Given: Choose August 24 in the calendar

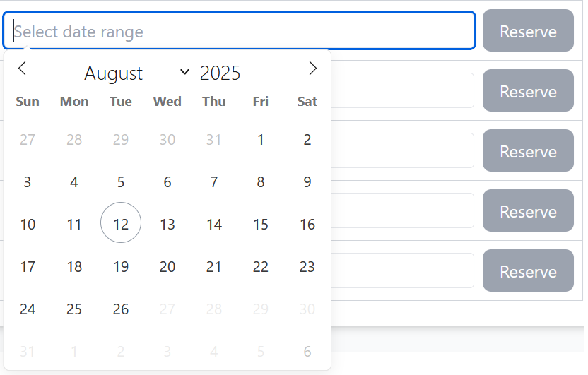Looking at the screenshot, I should [x=28, y=309].
